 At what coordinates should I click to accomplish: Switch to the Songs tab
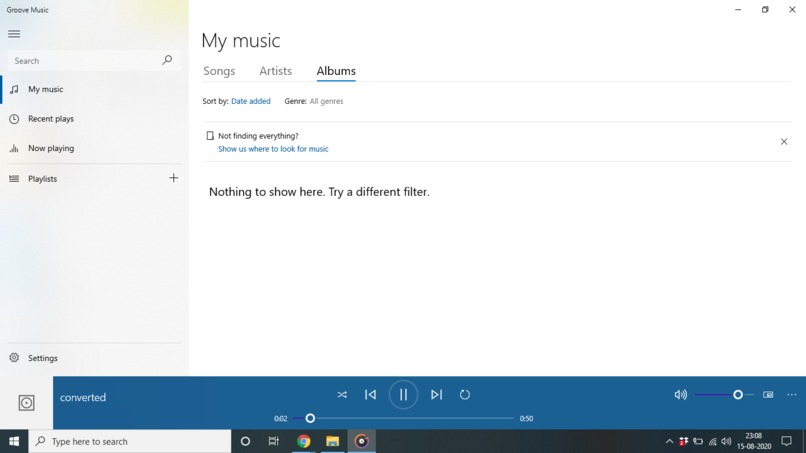[x=219, y=71]
